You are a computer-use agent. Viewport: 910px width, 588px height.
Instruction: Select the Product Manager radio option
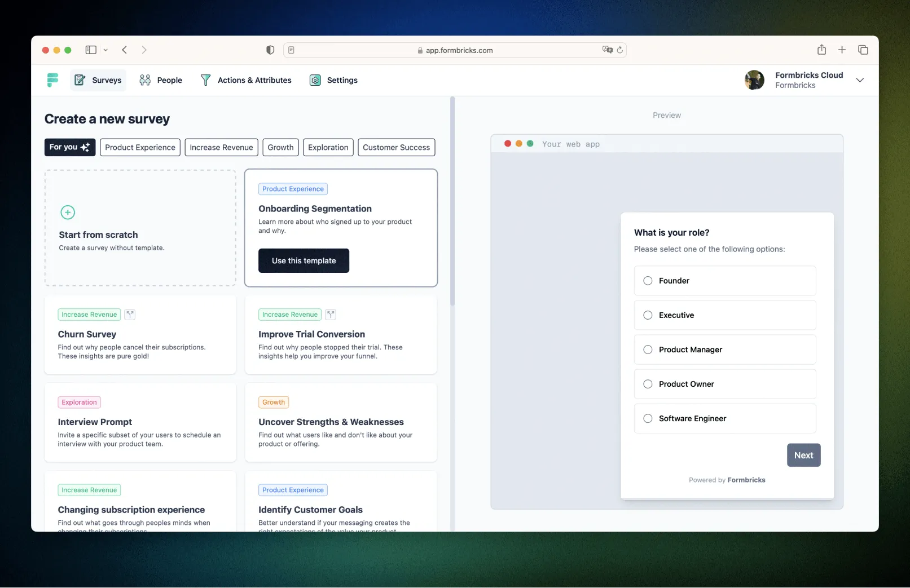click(x=648, y=350)
